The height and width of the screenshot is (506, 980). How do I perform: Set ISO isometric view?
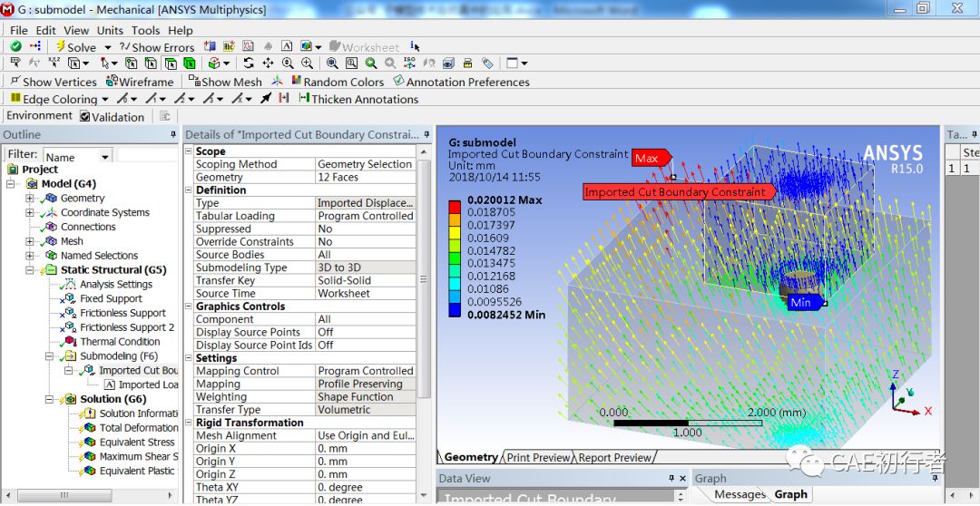[x=409, y=63]
